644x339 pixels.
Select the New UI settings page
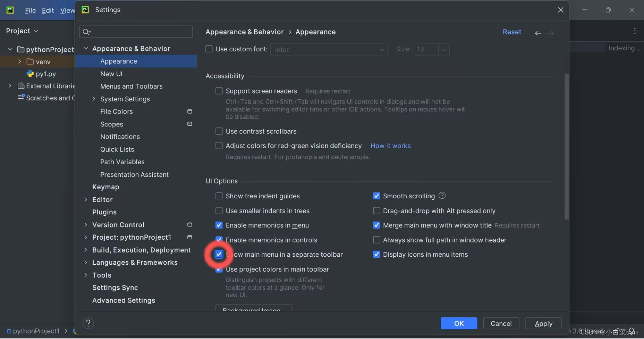coord(111,74)
